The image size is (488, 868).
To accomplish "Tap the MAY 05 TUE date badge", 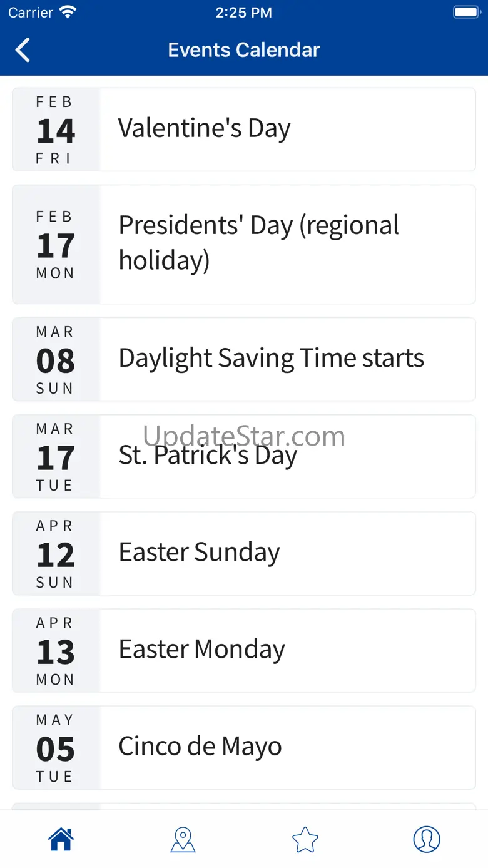I will click(56, 748).
